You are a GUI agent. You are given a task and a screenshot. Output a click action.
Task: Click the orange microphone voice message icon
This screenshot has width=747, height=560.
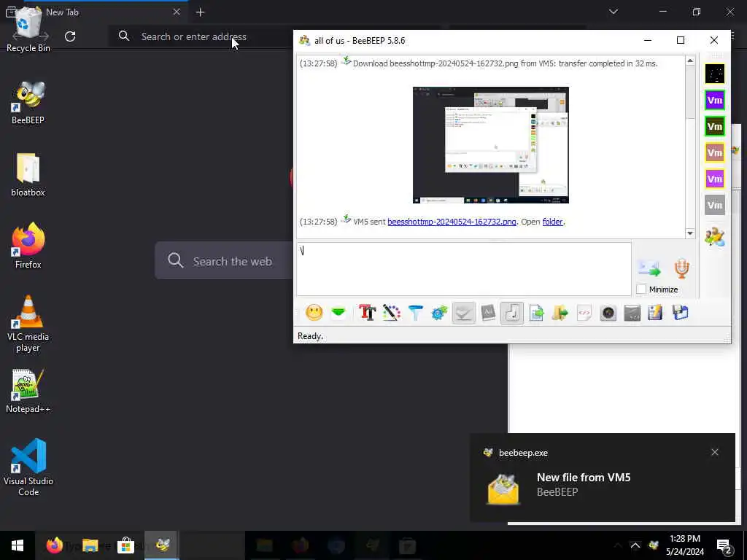tap(682, 268)
